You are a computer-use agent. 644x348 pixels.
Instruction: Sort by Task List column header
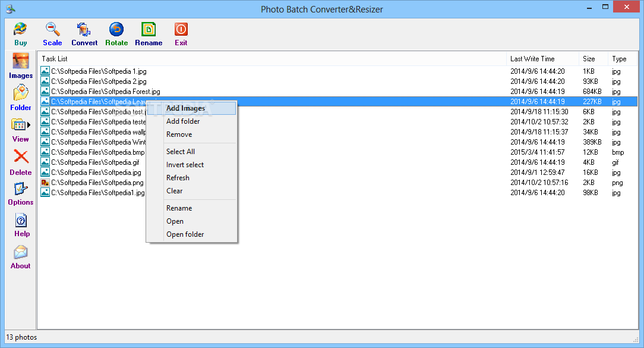point(272,59)
